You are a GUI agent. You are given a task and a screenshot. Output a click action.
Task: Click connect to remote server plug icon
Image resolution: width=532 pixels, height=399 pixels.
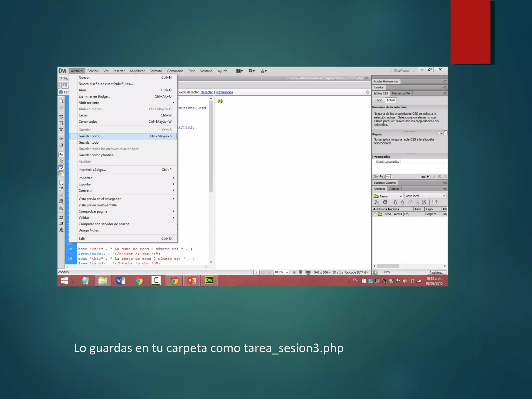click(377, 202)
